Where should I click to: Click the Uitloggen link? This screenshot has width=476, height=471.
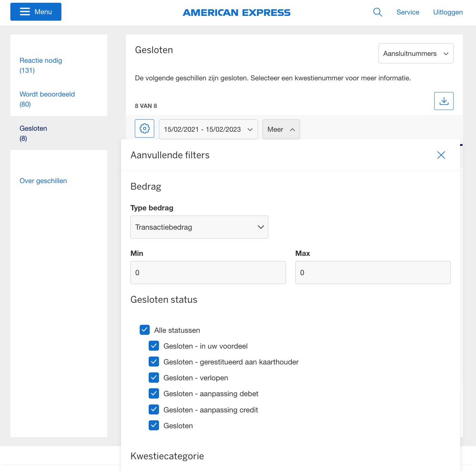[447, 12]
